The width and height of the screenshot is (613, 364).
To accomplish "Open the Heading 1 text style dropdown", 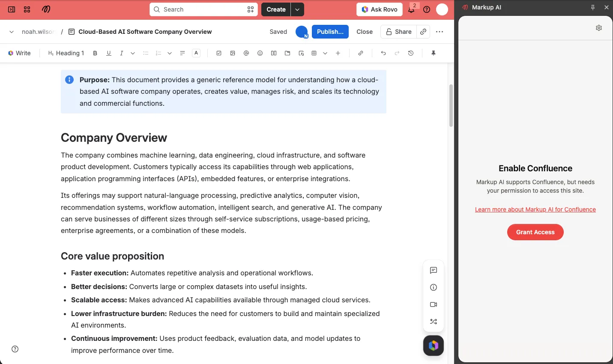I will pos(66,53).
